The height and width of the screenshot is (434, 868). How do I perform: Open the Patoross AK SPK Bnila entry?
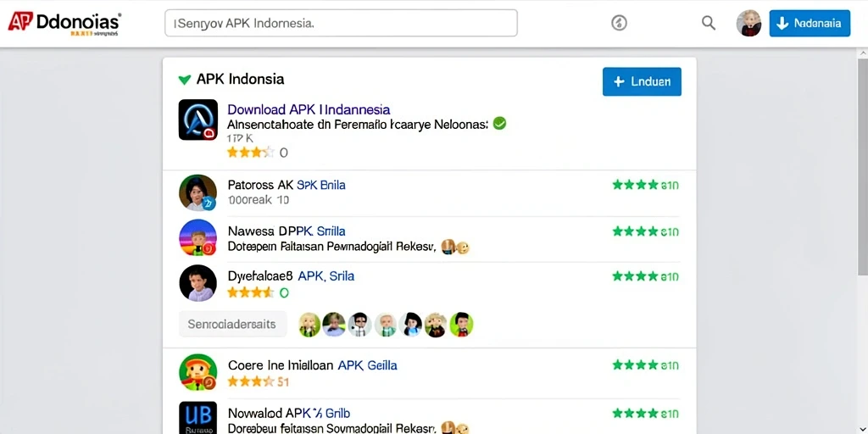pos(287,185)
